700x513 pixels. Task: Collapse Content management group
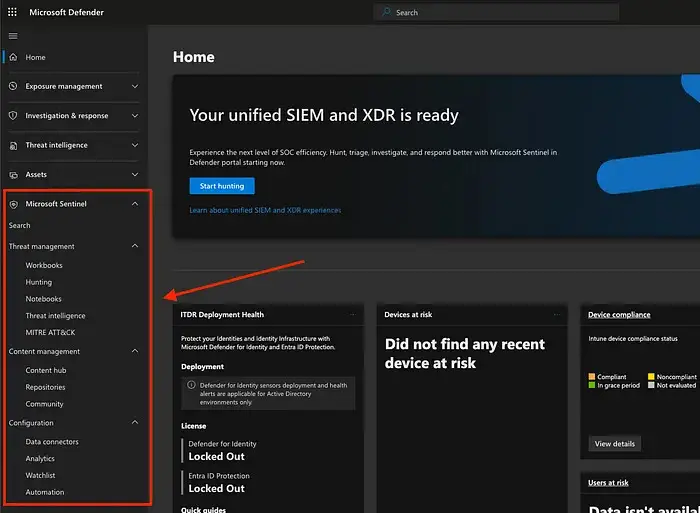coord(135,351)
